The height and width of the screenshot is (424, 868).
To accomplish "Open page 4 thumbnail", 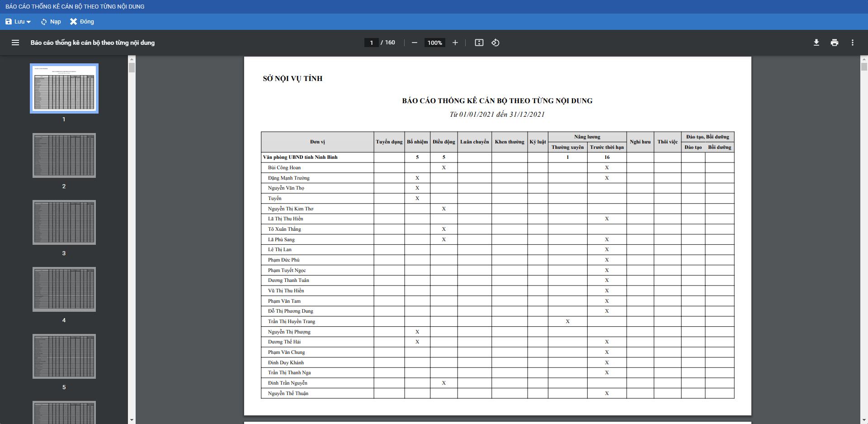I will click(64, 289).
